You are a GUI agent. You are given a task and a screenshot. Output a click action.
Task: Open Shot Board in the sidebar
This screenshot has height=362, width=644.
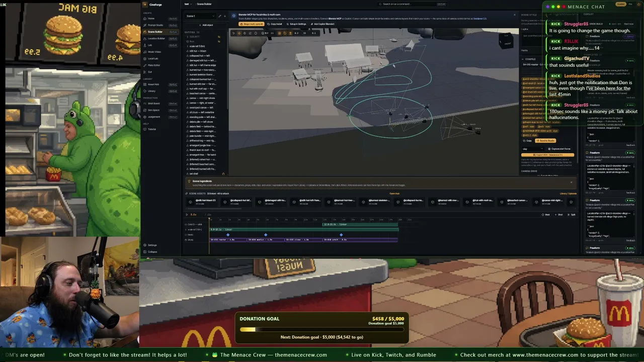(x=160, y=104)
